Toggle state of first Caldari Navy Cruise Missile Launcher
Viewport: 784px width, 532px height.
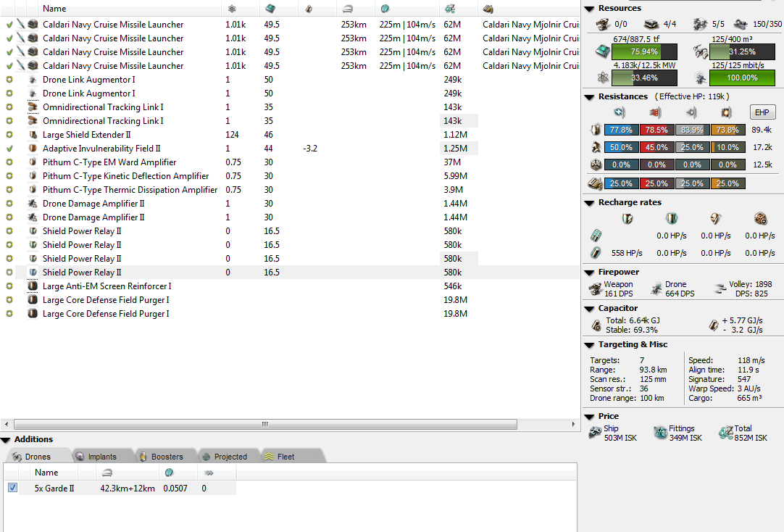click(x=9, y=25)
